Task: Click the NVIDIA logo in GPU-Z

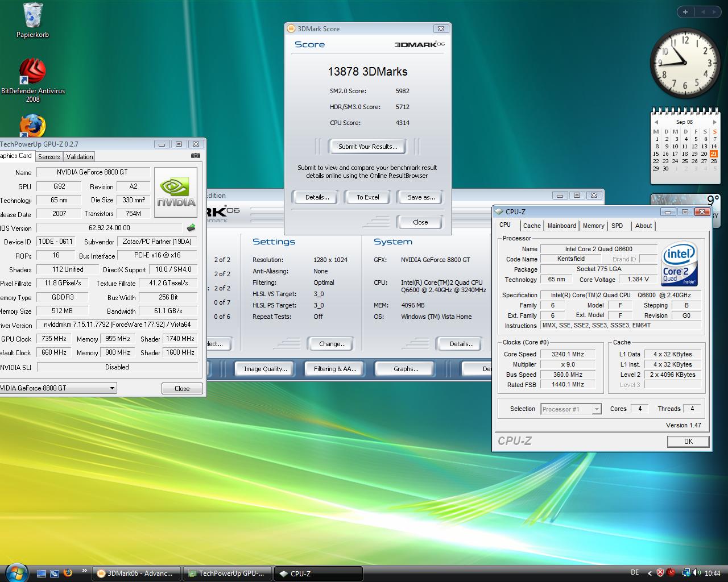Action: [x=176, y=192]
